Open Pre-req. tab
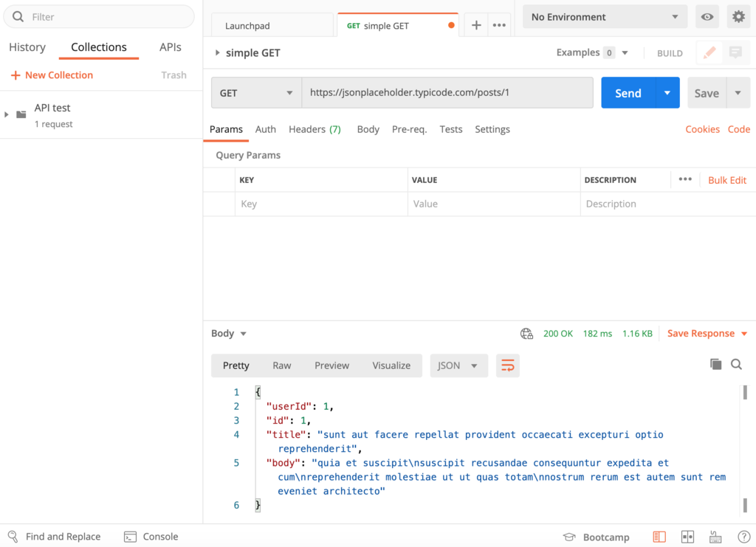 click(409, 129)
